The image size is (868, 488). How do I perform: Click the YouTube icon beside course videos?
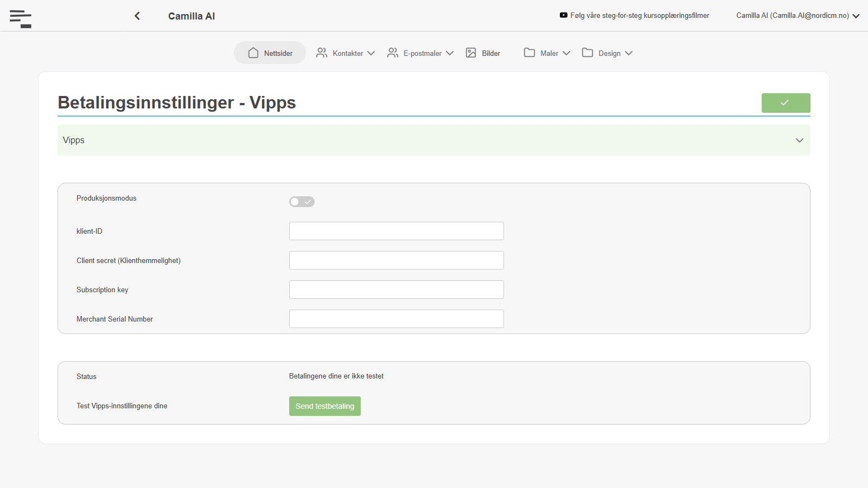point(564,15)
